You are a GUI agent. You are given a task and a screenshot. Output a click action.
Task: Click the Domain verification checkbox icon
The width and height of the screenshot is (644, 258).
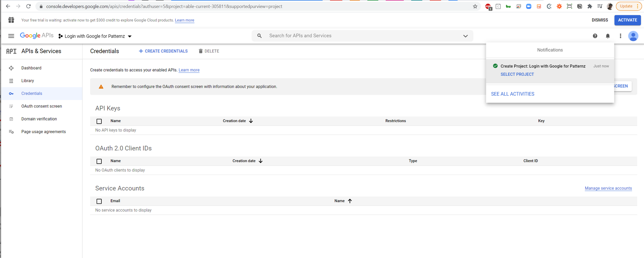[x=11, y=119]
